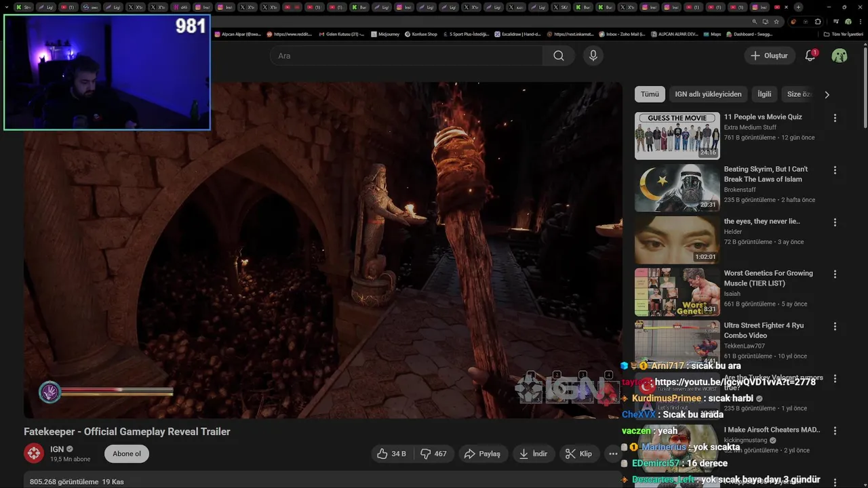Image resolution: width=868 pixels, height=488 pixels.
Task: Open the Maps bookmark
Action: [x=712, y=34]
